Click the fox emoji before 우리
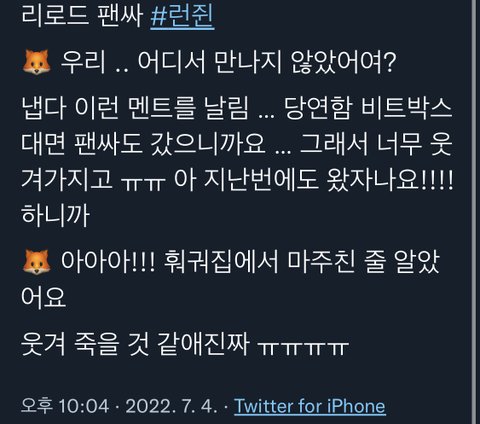This screenshot has width=480, height=424. pyautogui.click(x=36, y=62)
